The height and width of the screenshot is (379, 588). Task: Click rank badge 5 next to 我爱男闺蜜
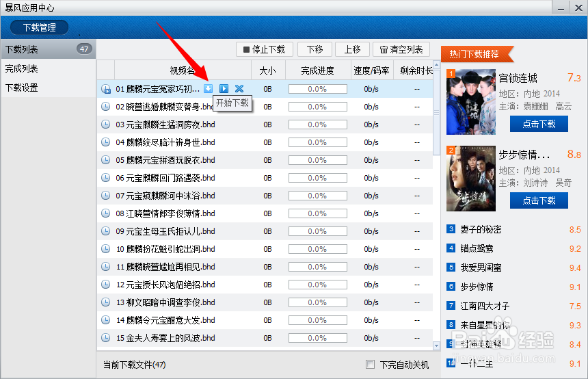(x=451, y=267)
